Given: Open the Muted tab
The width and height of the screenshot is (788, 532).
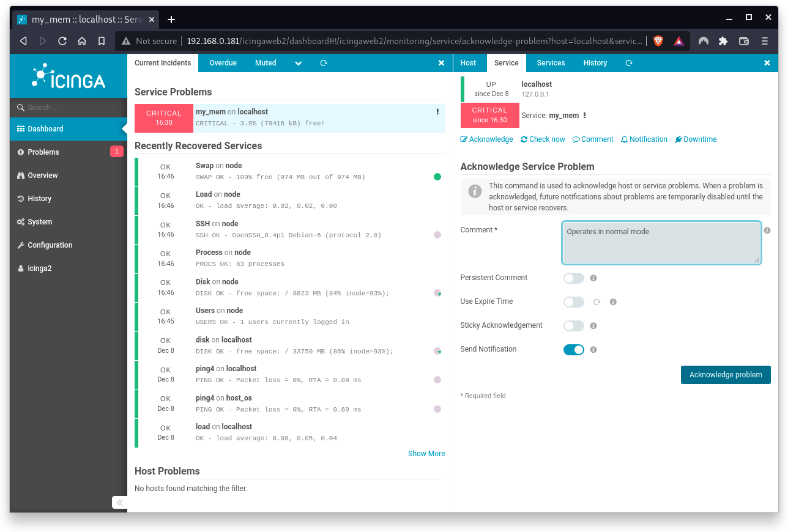Looking at the screenshot, I should coord(266,62).
